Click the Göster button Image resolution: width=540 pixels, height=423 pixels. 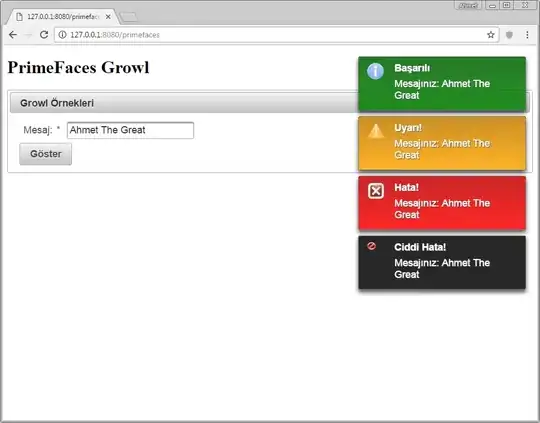pyautogui.click(x=45, y=154)
